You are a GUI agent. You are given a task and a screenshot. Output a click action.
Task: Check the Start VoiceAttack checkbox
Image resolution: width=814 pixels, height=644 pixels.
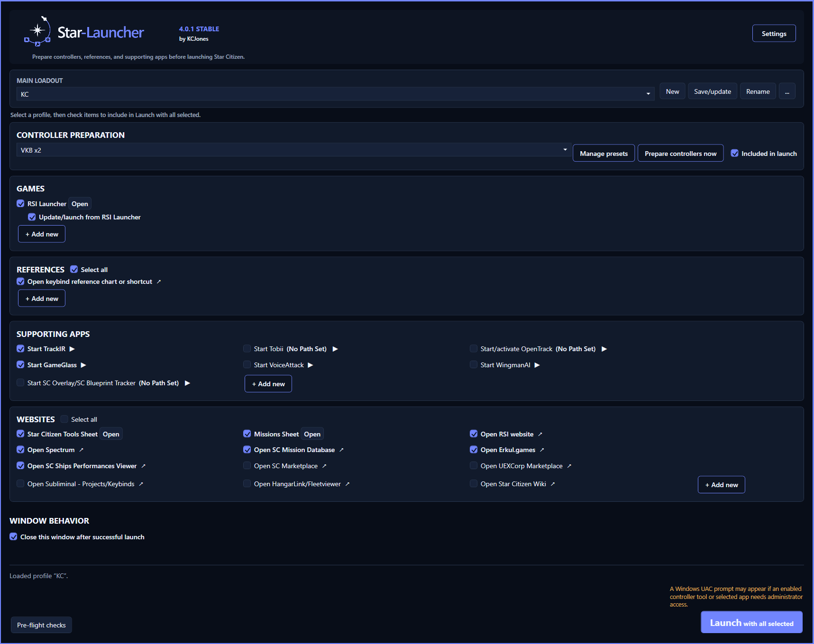247,364
